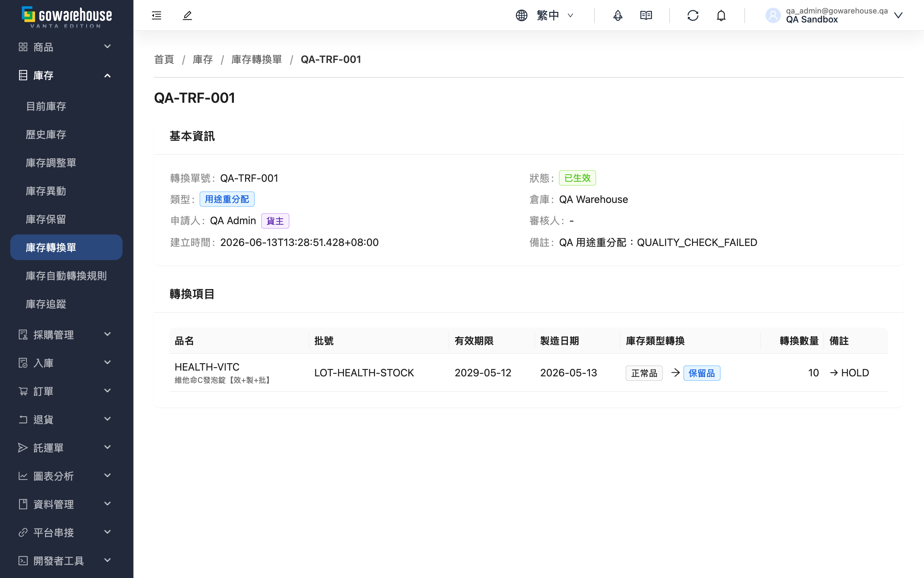The height and width of the screenshot is (578, 924).
Task: Click manufacture date 2026-05-13
Action: click(x=568, y=373)
